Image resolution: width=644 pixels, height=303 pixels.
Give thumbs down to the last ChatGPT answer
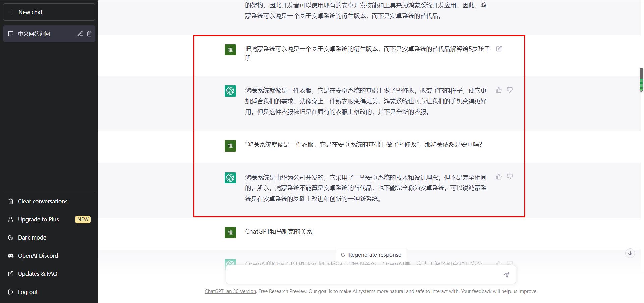pyautogui.click(x=509, y=177)
